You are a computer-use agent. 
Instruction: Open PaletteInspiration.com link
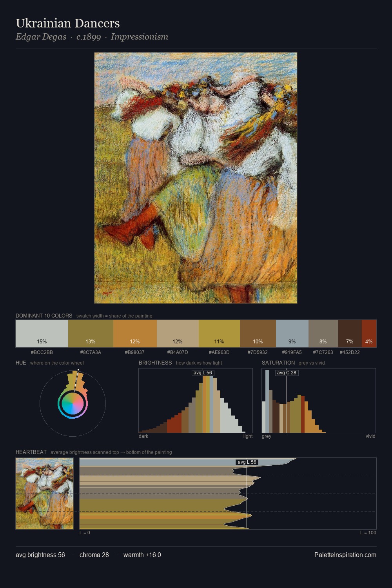point(345,555)
